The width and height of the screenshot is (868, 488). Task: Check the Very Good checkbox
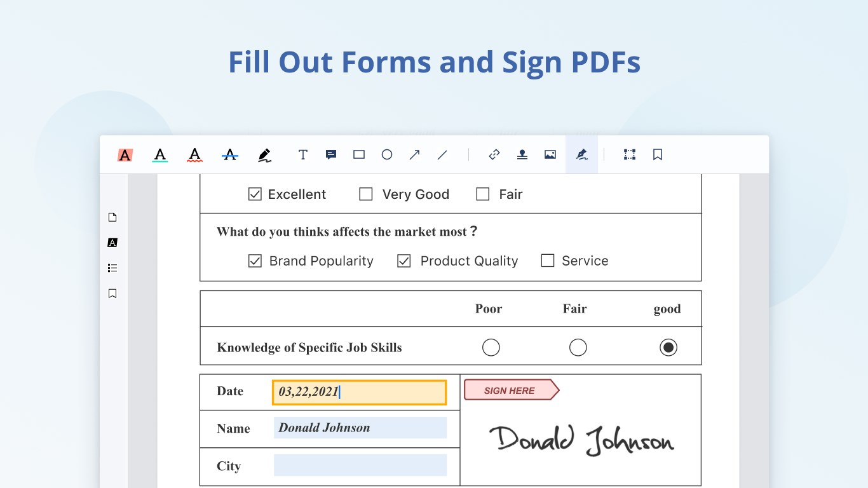coord(366,194)
